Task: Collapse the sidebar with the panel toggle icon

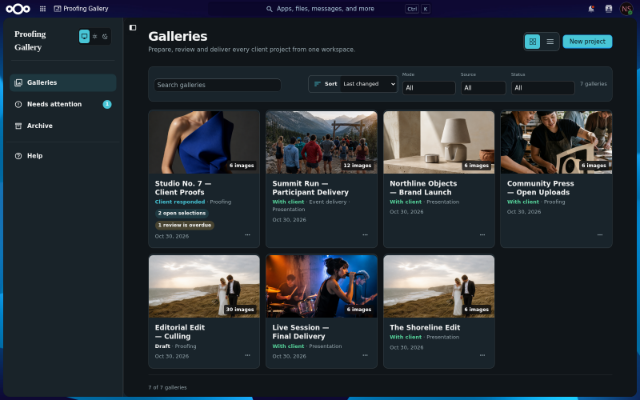Action: (x=133, y=28)
